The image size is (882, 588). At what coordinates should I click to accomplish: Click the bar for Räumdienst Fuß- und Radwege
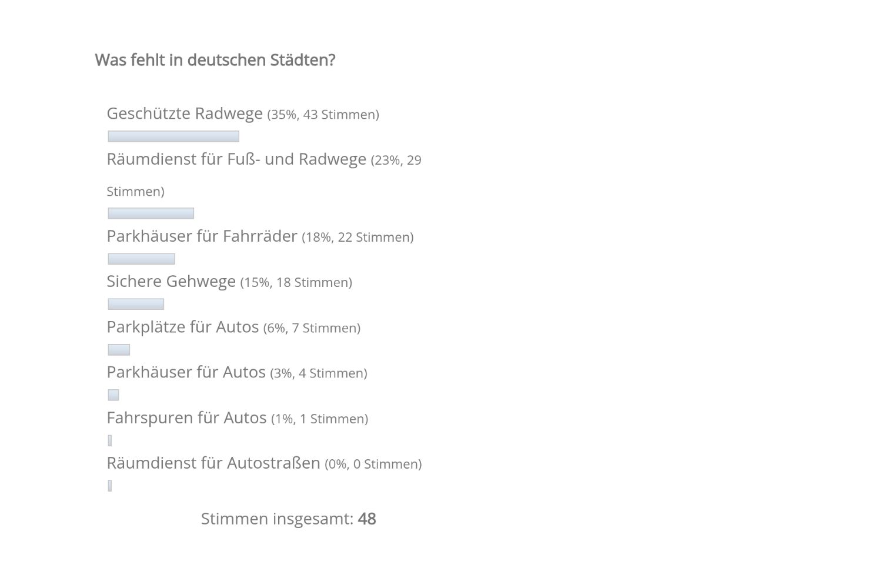151,213
